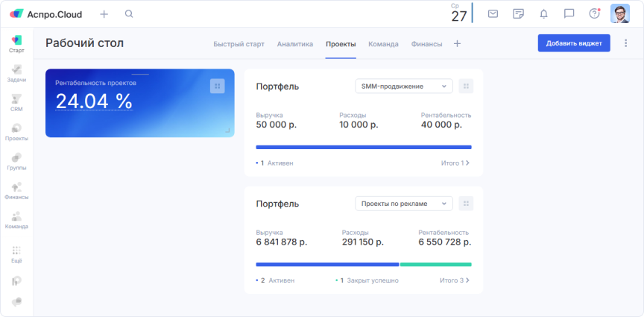Go to Старт in sidebar
This screenshot has width=644, height=317.
tap(17, 45)
